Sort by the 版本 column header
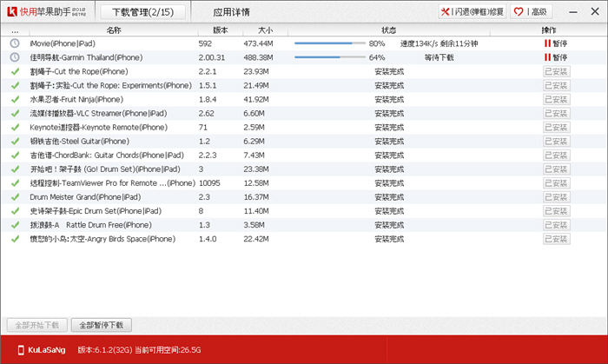This screenshot has width=608, height=364. [x=221, y=30]
